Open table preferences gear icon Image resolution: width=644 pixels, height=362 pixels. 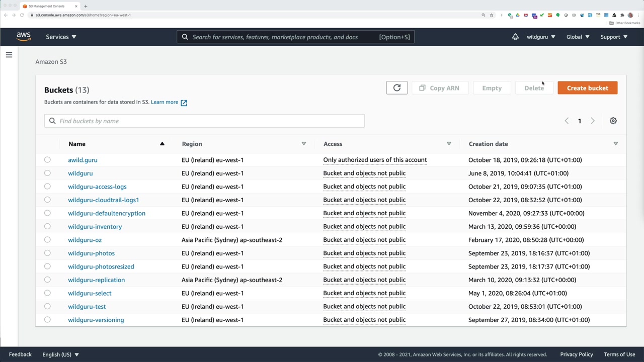coord(613,121)
